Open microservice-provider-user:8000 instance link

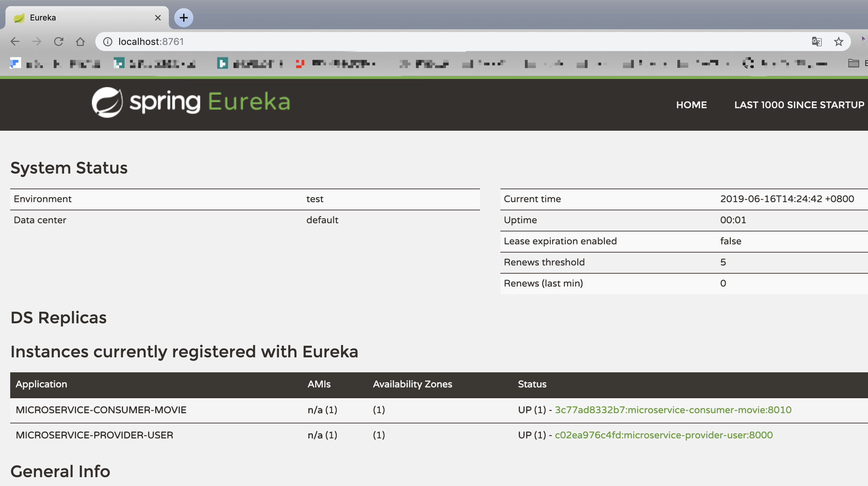click(663, 435)
